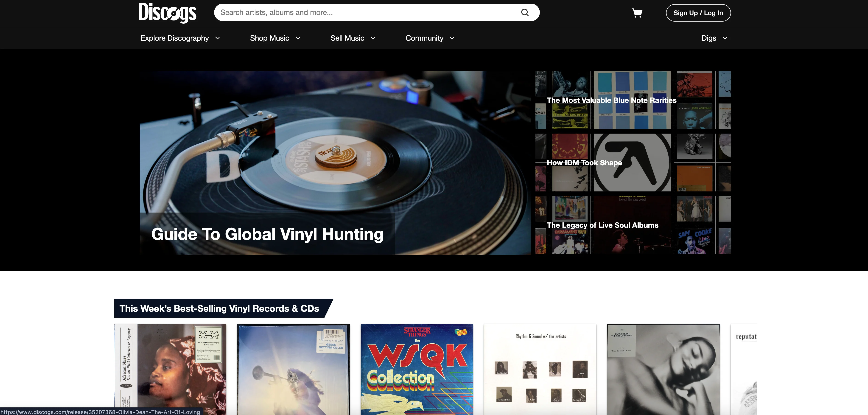Open the How IDM Took Shape article
The height and width of the screenshot is (415, 868).
[584, 163]
